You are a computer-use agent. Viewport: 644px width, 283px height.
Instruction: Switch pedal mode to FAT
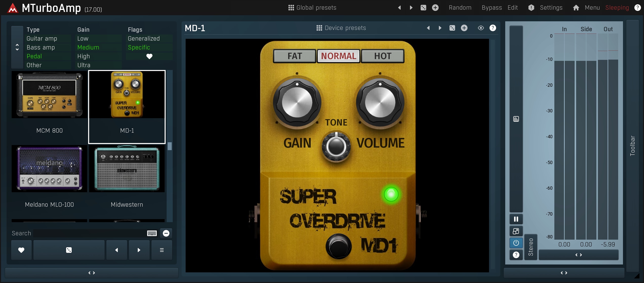pos(295,56)
